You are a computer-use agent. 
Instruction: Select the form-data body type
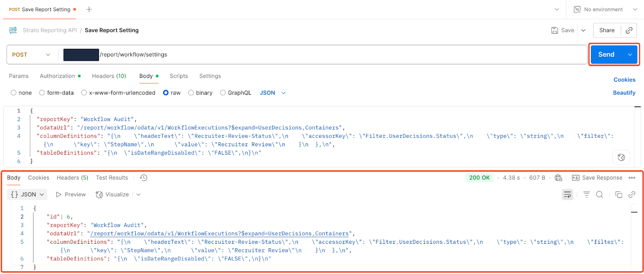pyautogui.click(x=42, y=93)
